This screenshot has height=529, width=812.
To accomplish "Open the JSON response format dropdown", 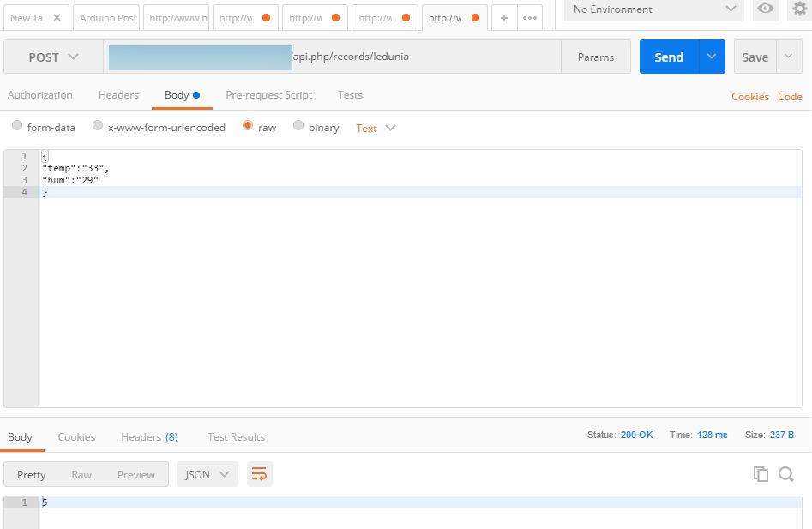I will click(x=208, y=474).
